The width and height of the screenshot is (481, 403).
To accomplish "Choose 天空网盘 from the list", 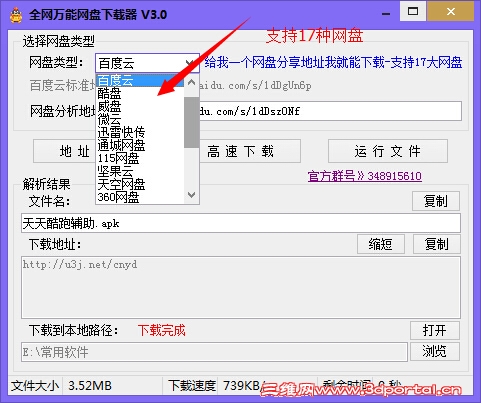I will pyautogui.click(x=140, y=184).
